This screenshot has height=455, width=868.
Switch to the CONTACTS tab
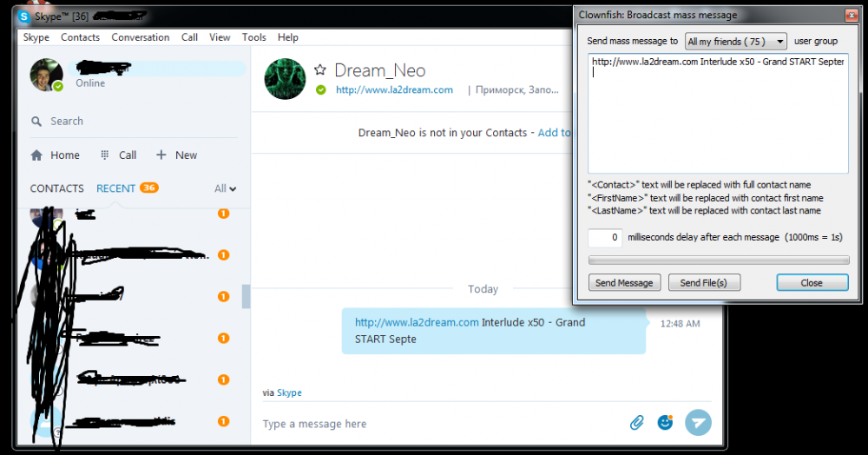point(56,188)
